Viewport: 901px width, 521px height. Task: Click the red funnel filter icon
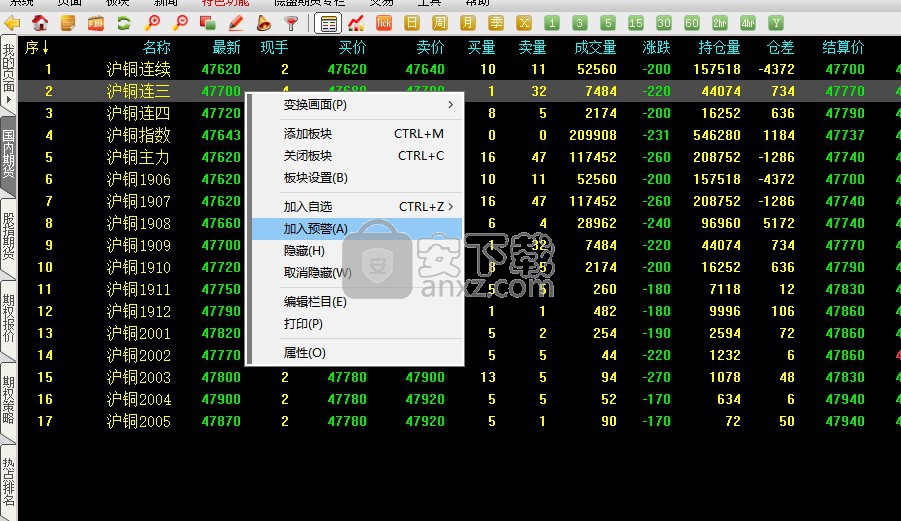(x=291, y=24)
